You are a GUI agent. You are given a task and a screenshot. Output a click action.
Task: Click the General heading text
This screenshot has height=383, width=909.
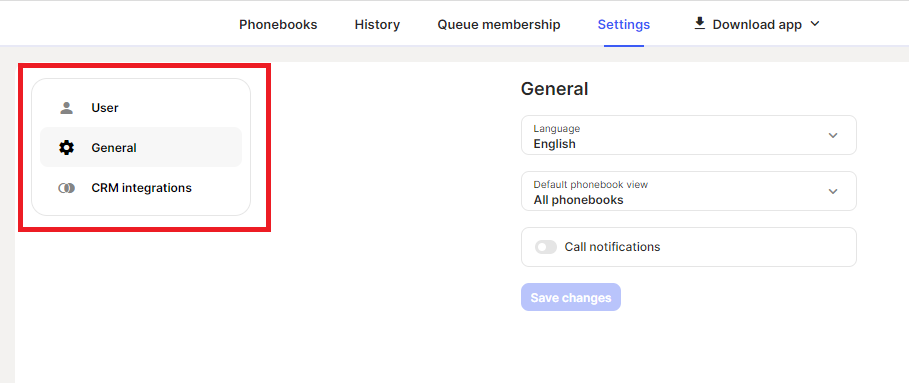pyautogui.click(x=554, y=89)
